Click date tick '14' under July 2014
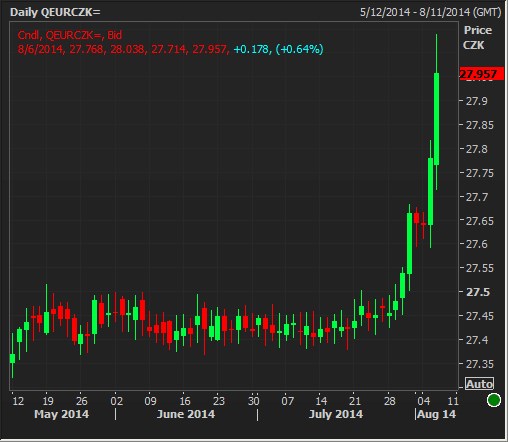This screenshot has height=442, width=508. [321, 401]
